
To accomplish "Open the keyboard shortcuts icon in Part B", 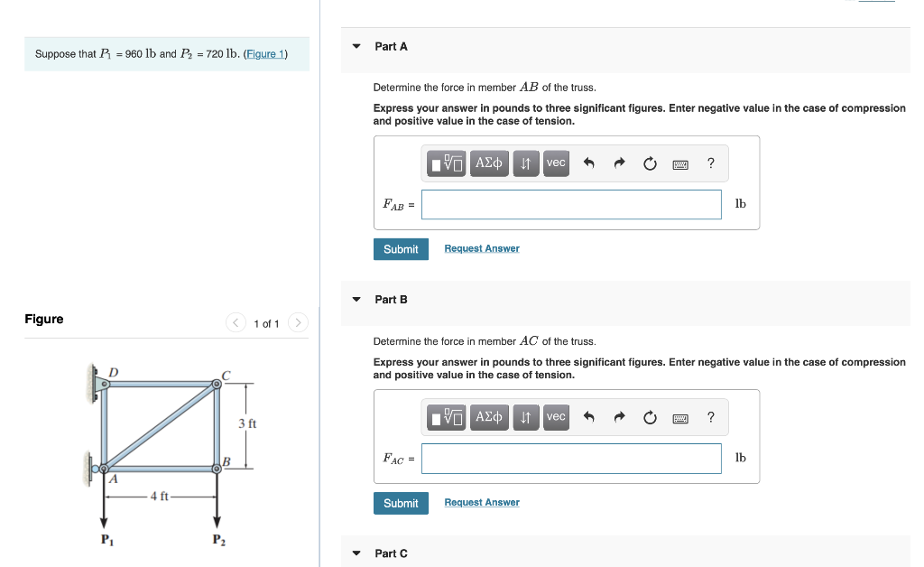I will click(x=679, y=417).
